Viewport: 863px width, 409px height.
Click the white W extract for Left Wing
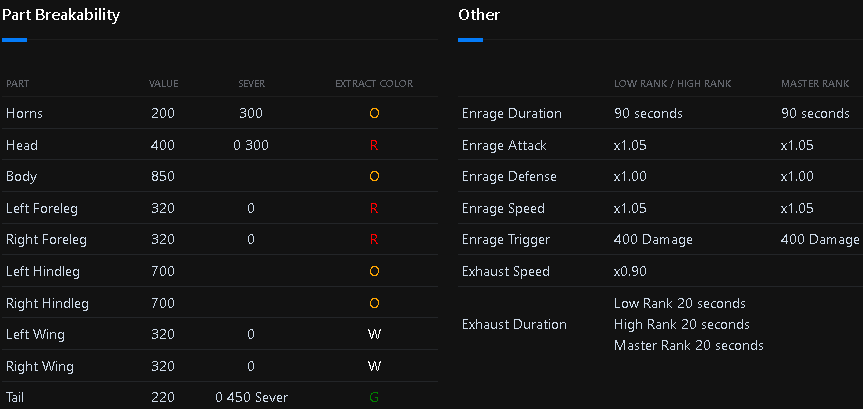374,335
